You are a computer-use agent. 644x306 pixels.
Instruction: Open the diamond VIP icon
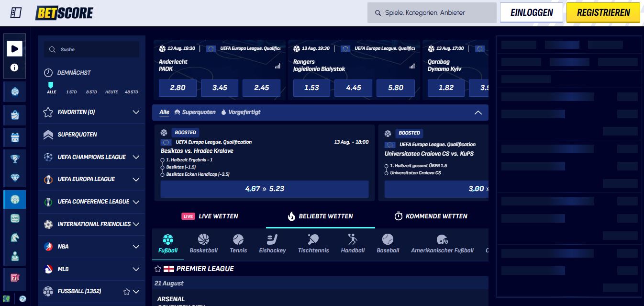[14, 178]
